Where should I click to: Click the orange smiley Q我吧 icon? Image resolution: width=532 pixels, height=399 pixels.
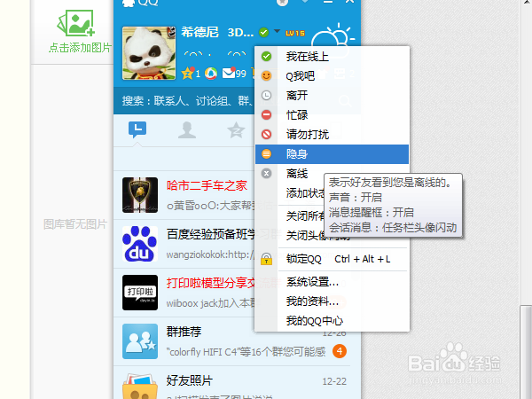pos(266,75)
